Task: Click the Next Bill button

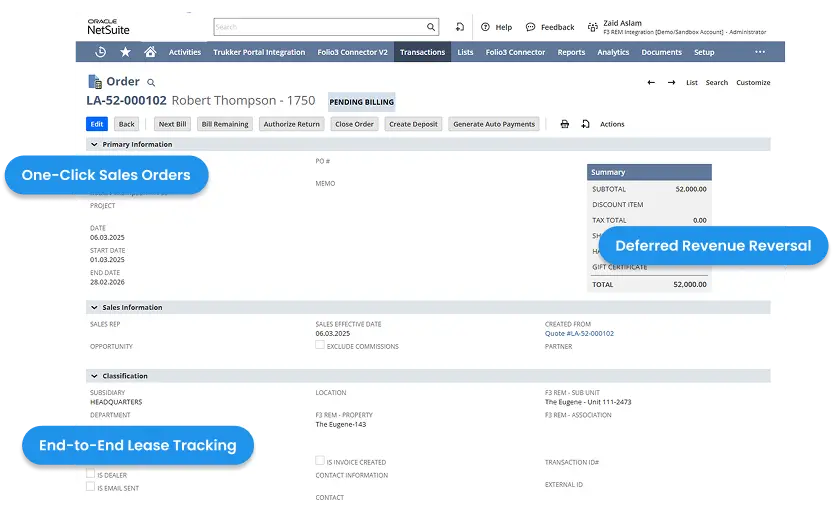Action: [x=173, y=124]
